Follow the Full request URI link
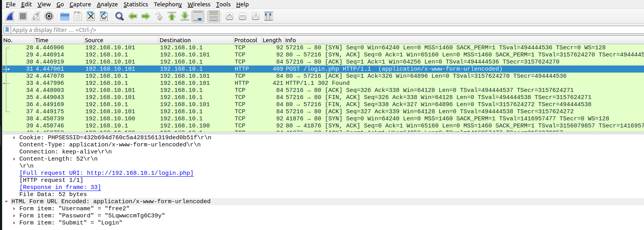This screenshot has width=644, height=230. 106,173
